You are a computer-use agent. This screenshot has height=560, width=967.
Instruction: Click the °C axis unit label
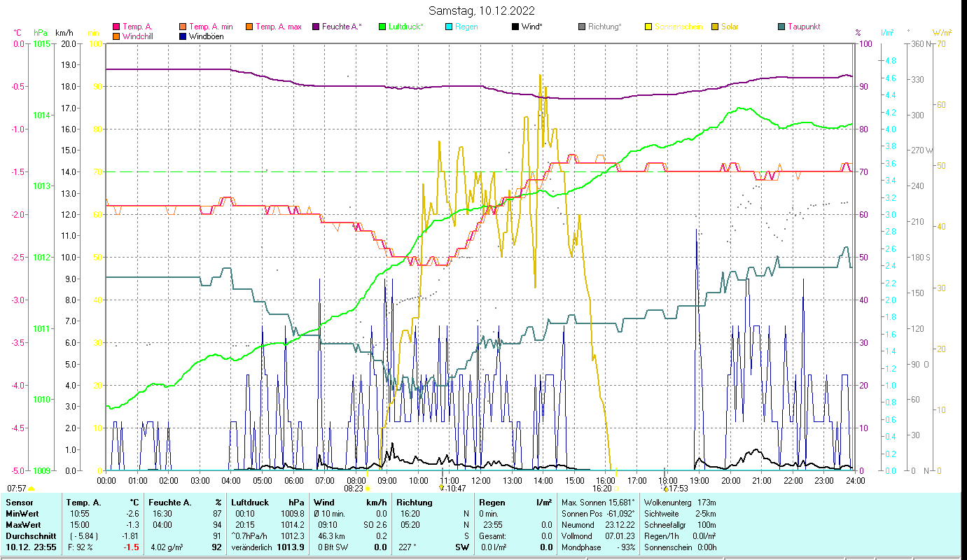(18, 33)
